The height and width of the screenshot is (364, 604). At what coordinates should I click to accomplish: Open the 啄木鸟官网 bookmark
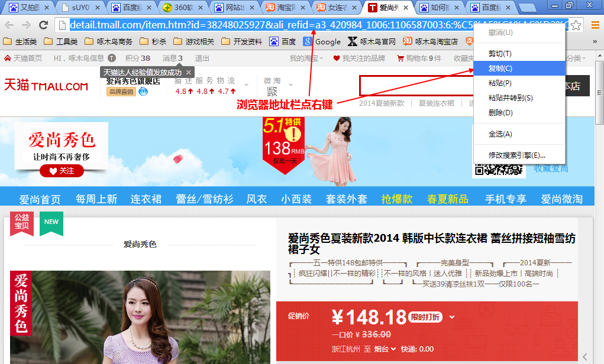coord(372,41)
